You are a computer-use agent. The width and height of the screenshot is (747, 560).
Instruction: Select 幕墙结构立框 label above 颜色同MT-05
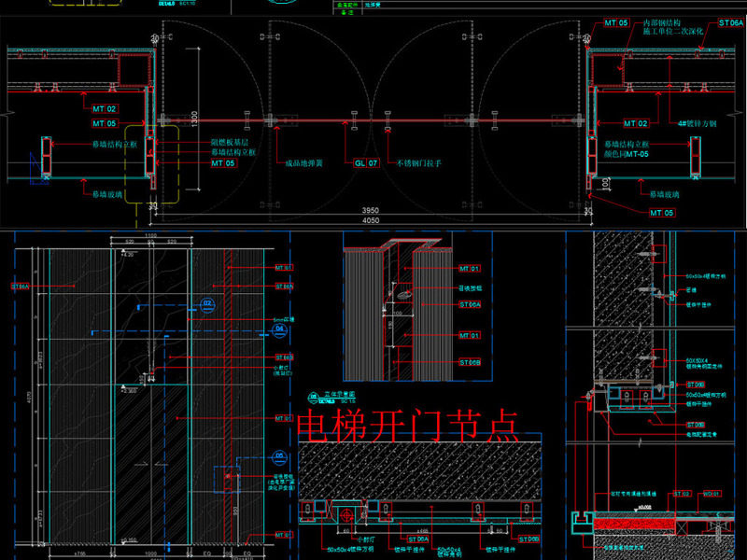(x=627, y=144)
